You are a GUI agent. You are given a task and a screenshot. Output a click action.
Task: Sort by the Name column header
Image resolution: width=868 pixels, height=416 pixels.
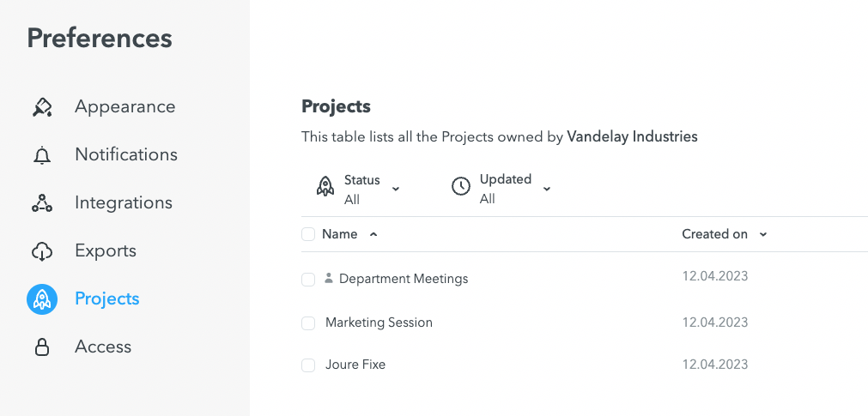tap(339, 234)
